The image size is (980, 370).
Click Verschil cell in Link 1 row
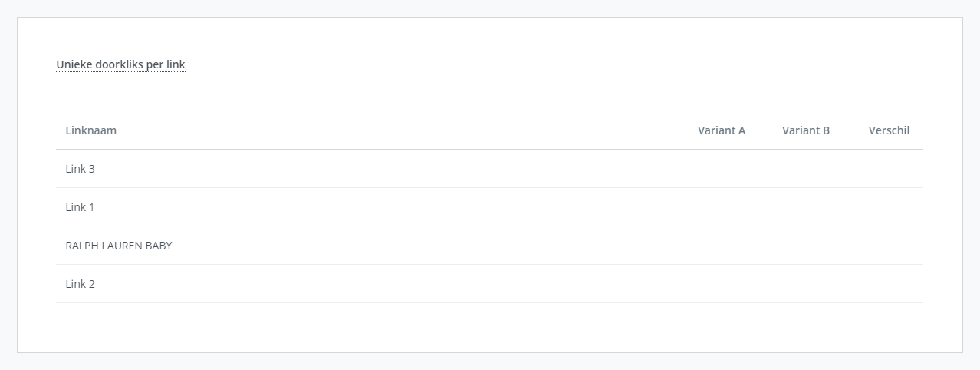click(889, 207)
